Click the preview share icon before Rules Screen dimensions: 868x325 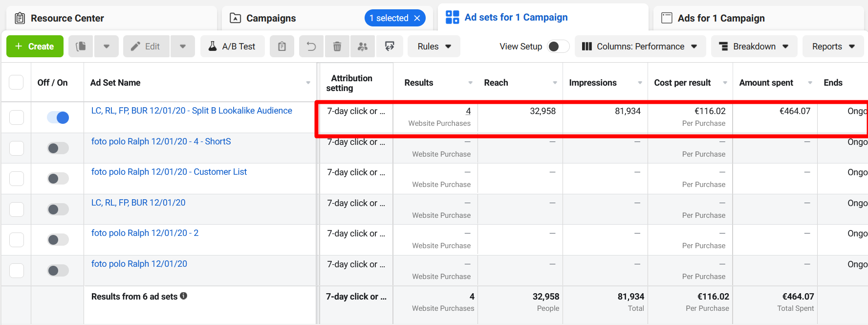click(390, 46)
